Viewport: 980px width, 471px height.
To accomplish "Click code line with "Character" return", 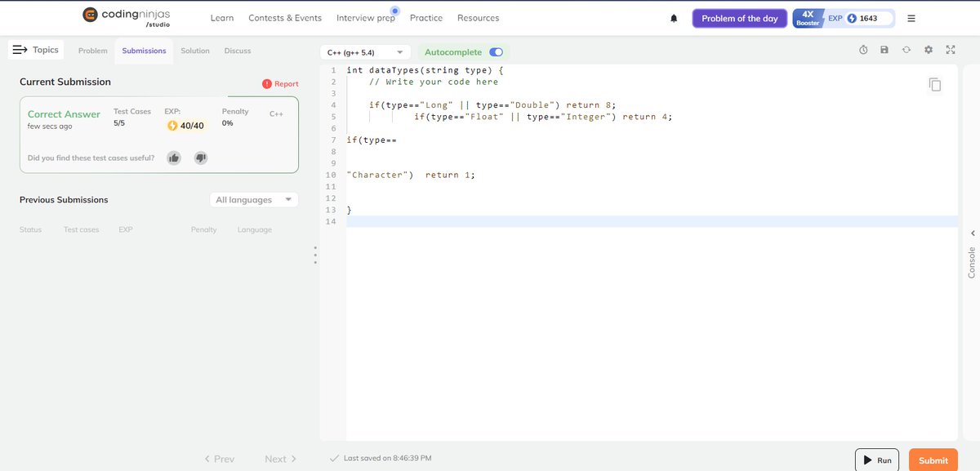I will click(411, 176).
